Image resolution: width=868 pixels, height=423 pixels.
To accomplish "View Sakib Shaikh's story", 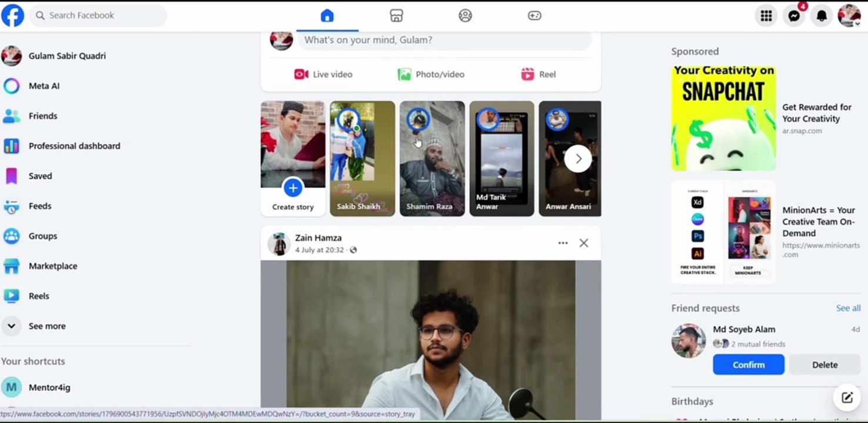I will click(x=362, y=159).
